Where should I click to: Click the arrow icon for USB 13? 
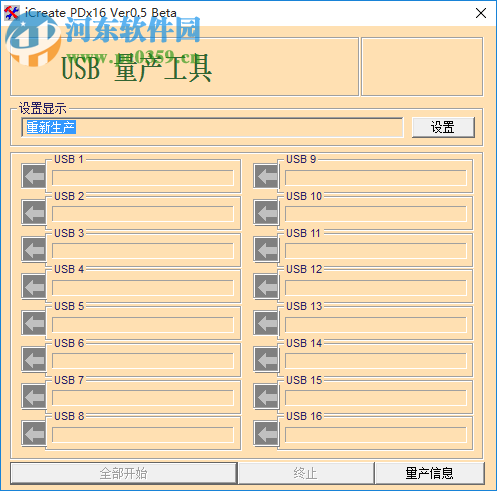266,323
